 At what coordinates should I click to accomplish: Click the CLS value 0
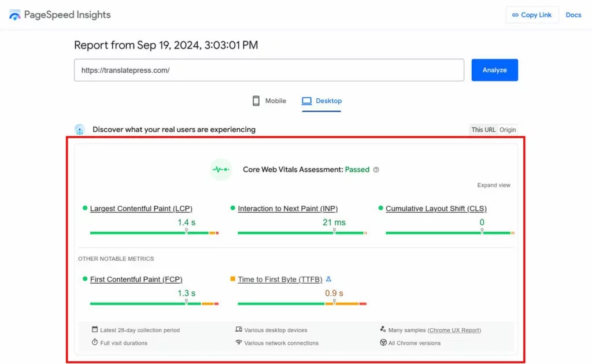[482, 222]
